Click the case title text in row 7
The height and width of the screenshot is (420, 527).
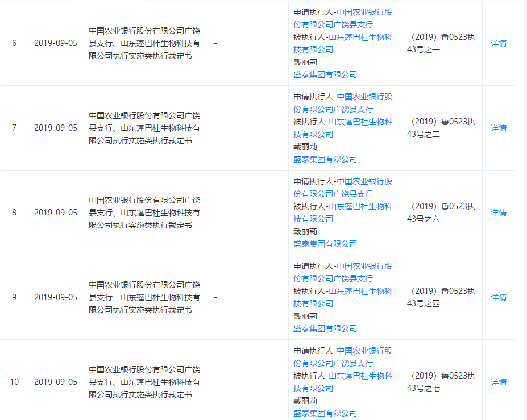click(144, 128)
